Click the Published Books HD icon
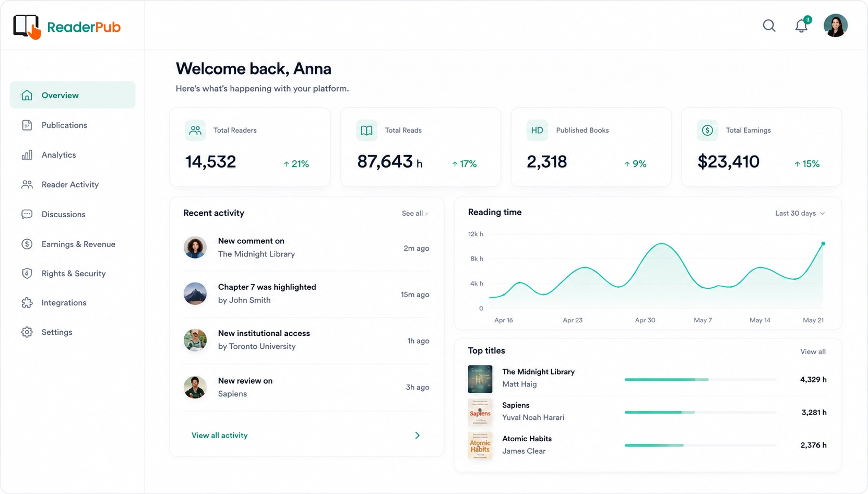 (x=537, y=131)
